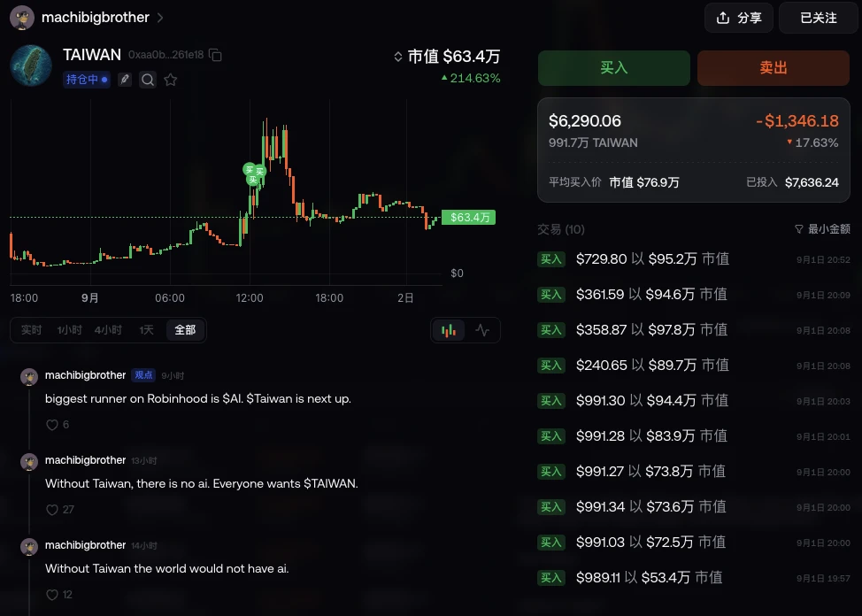862x616 pixels.
Task: Open avatar on the 13小时 post
Action: coord(28,462)
